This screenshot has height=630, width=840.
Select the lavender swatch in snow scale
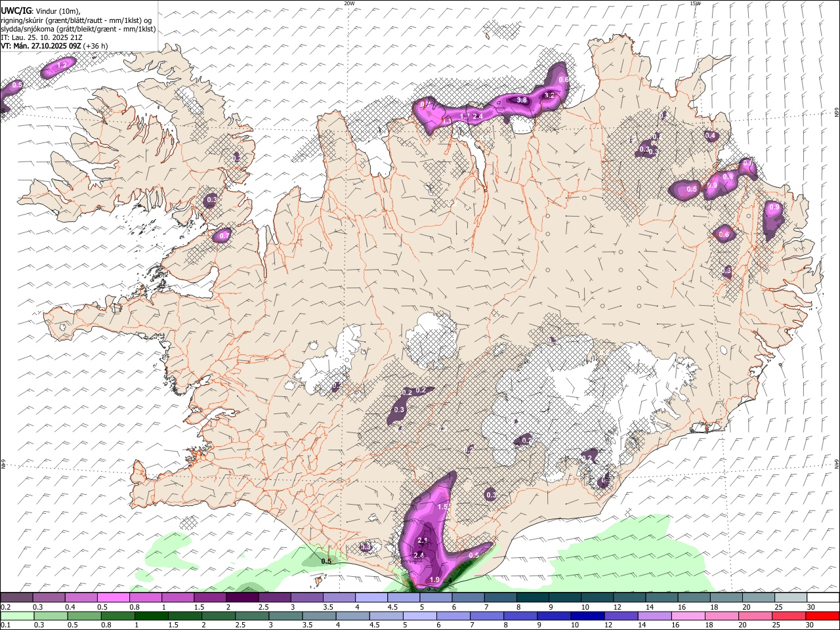[370, 597]
